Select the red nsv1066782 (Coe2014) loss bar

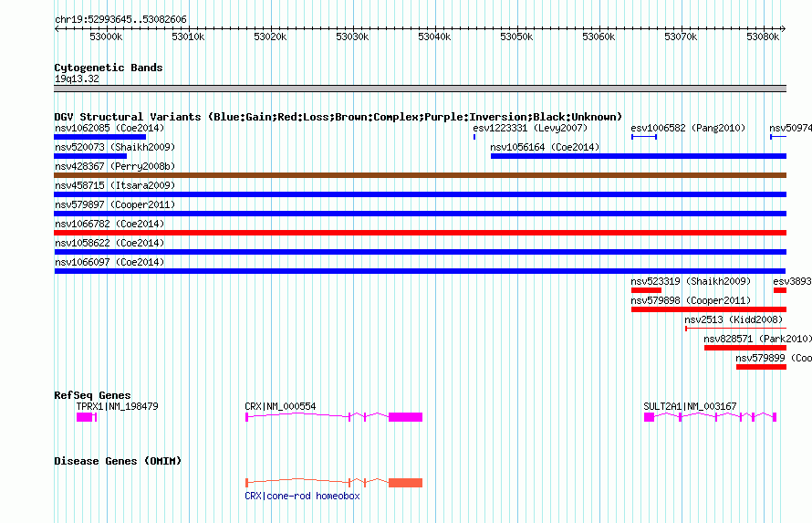click(420, 233)
